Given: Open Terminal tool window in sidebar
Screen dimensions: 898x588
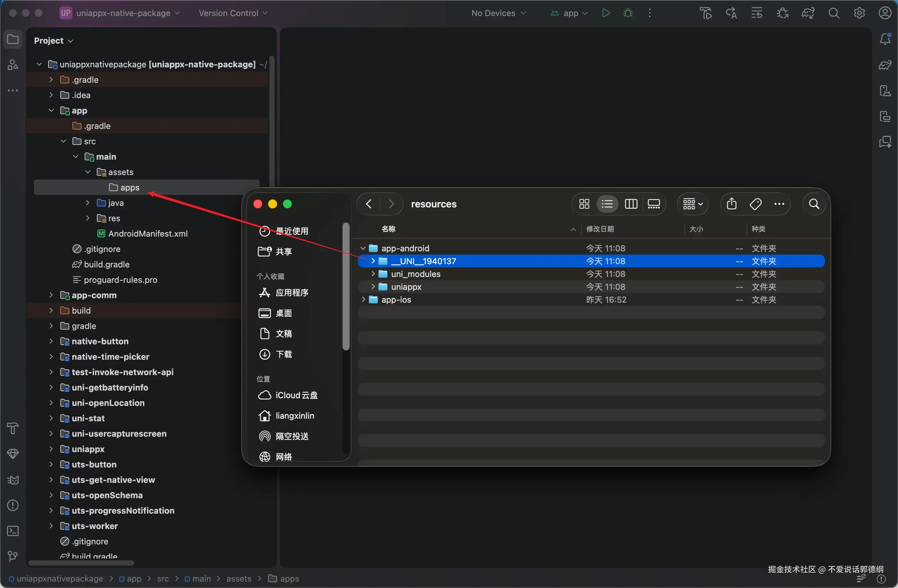Looking at the screenshot, I should [x=13, y=531].
